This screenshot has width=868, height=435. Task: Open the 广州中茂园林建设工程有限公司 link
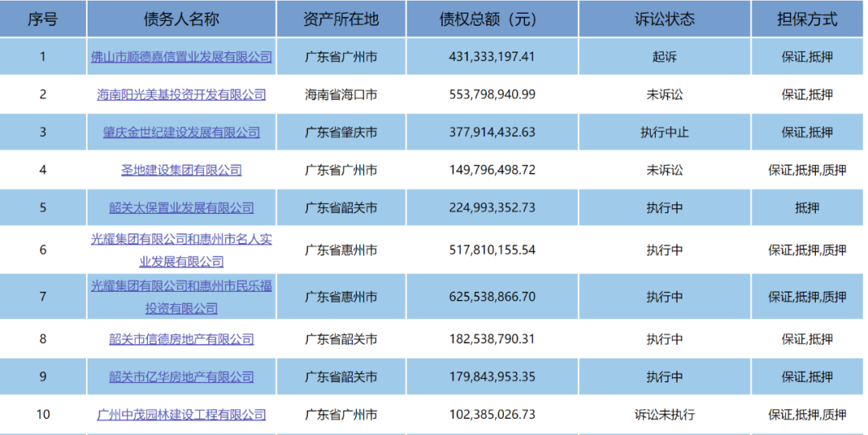pyautogui.click(x=181, y=415)
